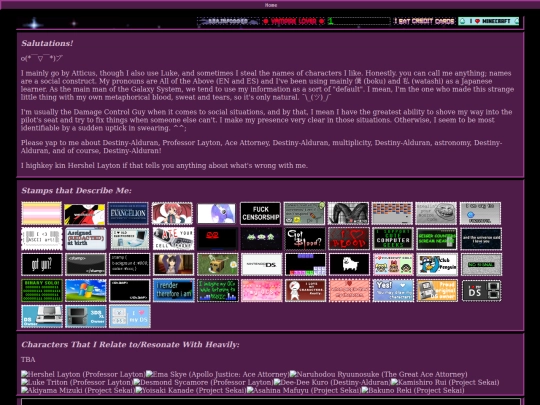Viewport: 540px width, 405px height.
Task: Click the FUCK CENSORSHIP stamp
Action: [x=260, y=213]
